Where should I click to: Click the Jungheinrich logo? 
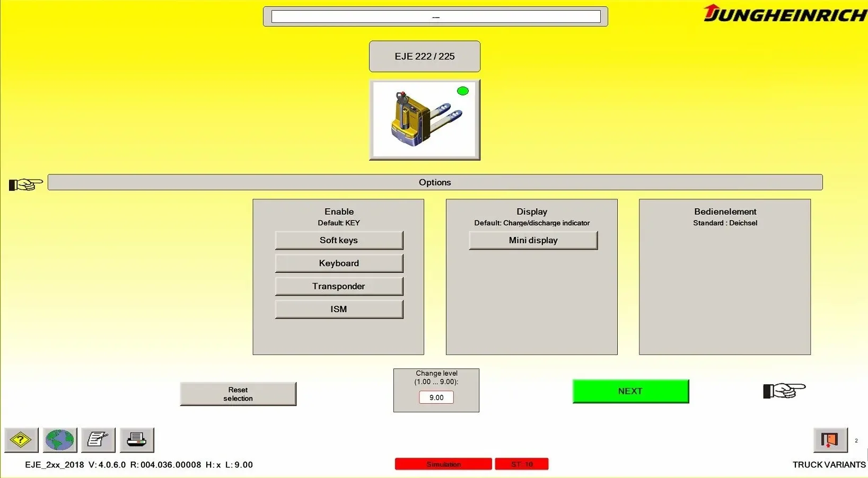pos(785,13)
